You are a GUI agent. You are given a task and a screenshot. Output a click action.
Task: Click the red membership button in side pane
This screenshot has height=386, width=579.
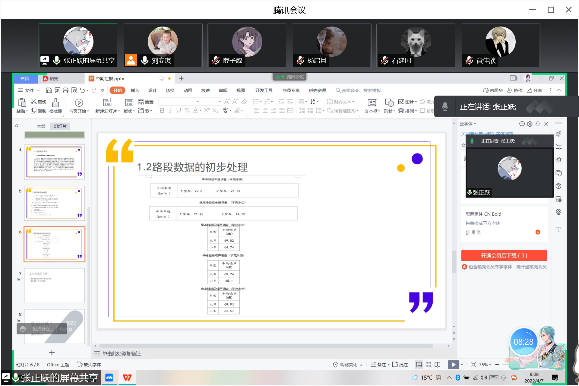(504, 255)
